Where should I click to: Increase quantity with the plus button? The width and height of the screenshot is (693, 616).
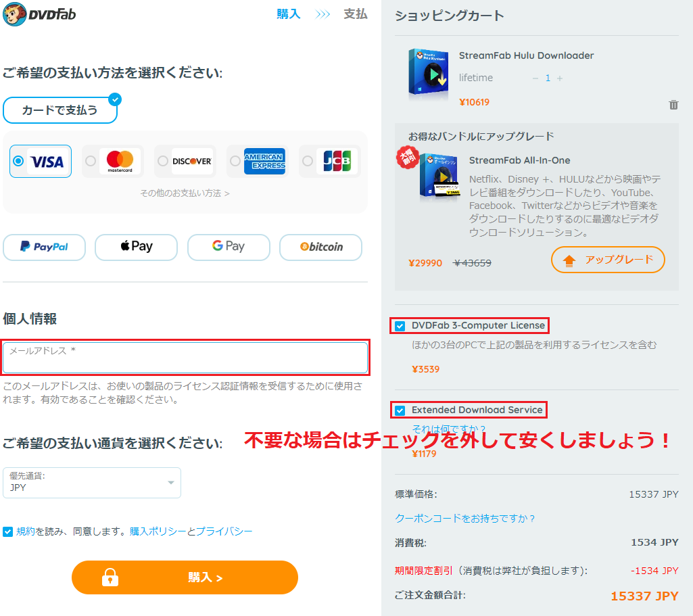coord(560,78)
